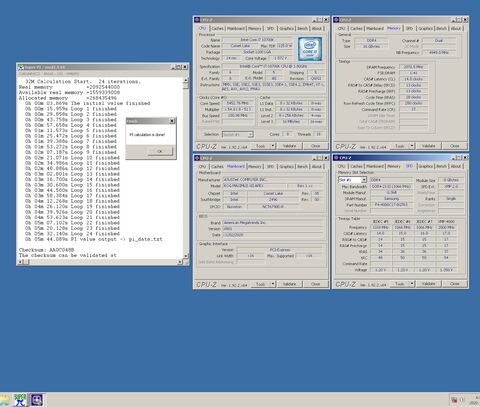Click Validate in CPU-Z Memory window
The image size is (480, 407).
click(429, 146)
